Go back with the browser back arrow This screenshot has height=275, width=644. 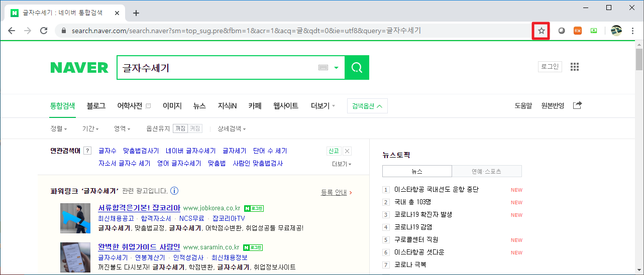[x=12, y=31]
